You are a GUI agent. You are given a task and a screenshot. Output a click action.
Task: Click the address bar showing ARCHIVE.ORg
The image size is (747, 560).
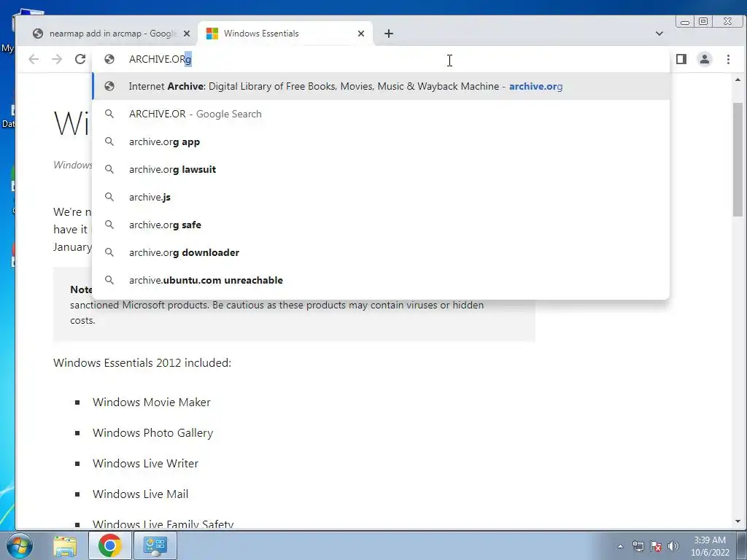click(381, 59)
